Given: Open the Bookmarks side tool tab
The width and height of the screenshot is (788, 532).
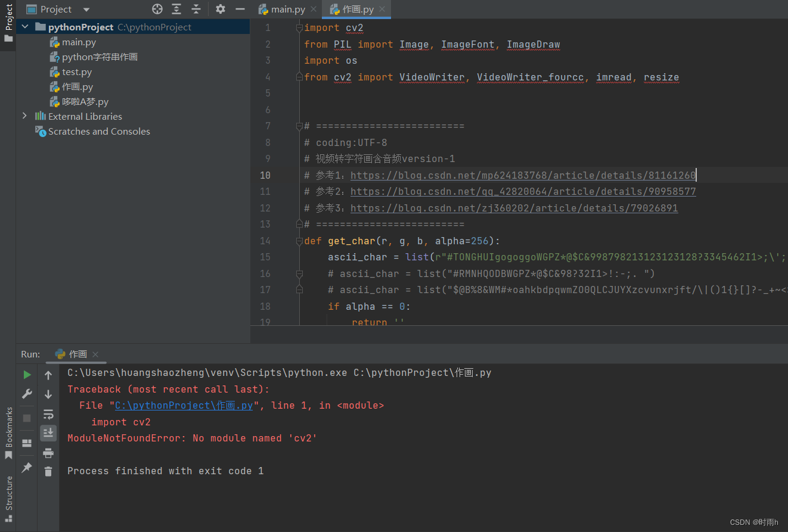Looking at the screenshot, I should tap(8, 433).
